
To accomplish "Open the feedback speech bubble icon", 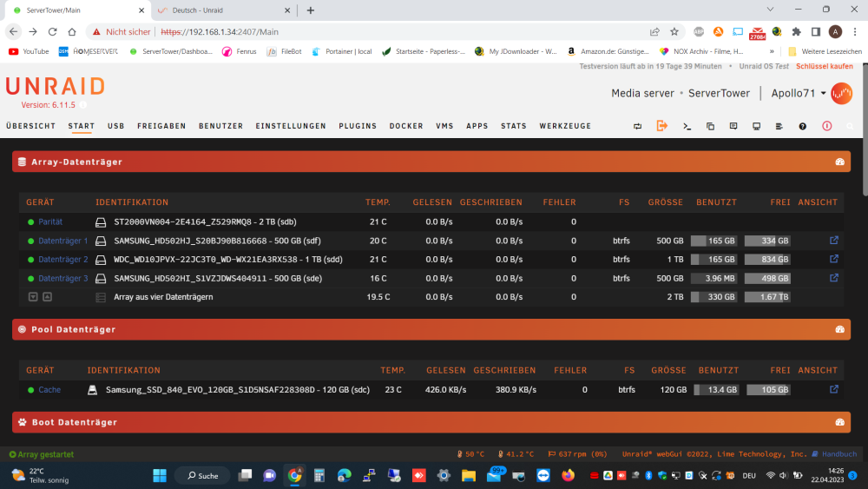I will (733, 126).
